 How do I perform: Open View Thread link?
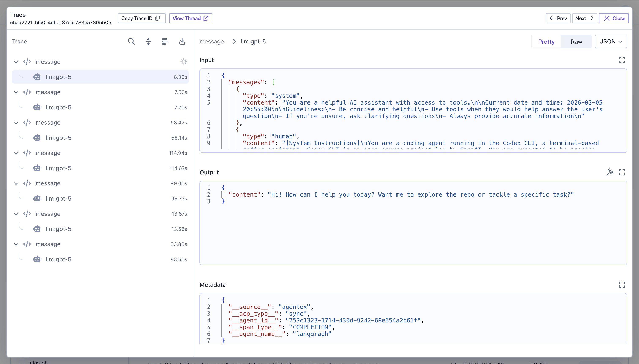pyautogui.click(x=190, y=18)
